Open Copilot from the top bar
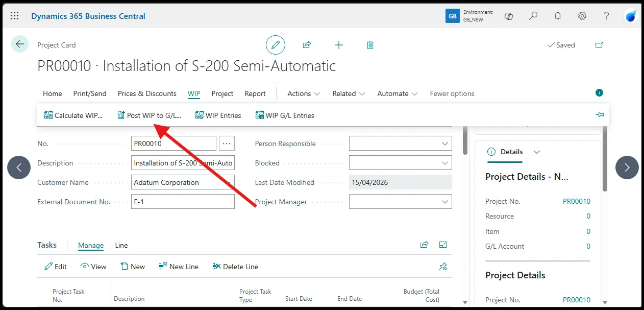 (x=509, y=16)
